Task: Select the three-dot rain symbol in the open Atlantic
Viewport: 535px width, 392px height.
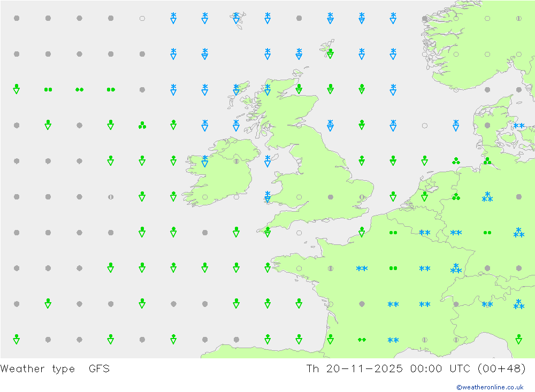Action: (142, 126)
